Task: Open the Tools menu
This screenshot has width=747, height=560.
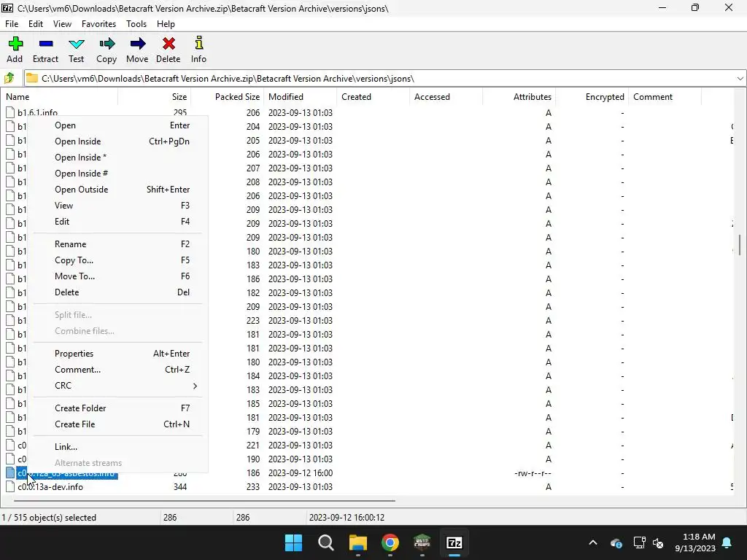Action: click(136, 24)
